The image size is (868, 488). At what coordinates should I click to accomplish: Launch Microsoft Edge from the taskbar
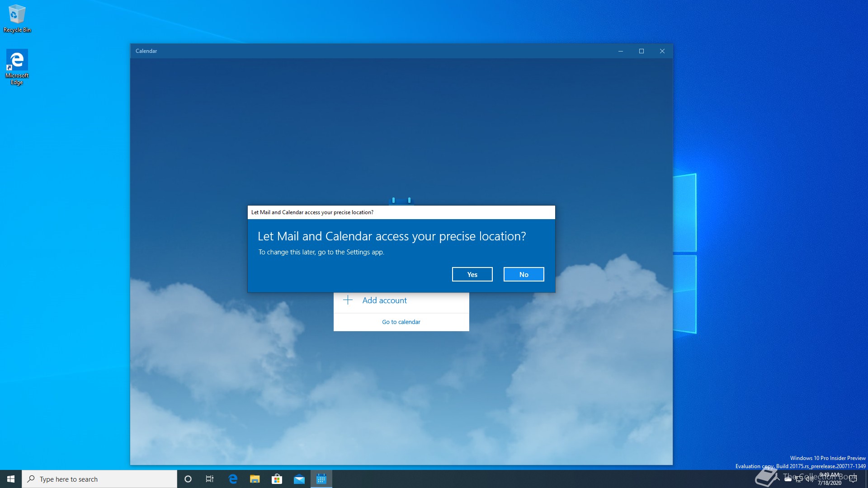233,479
